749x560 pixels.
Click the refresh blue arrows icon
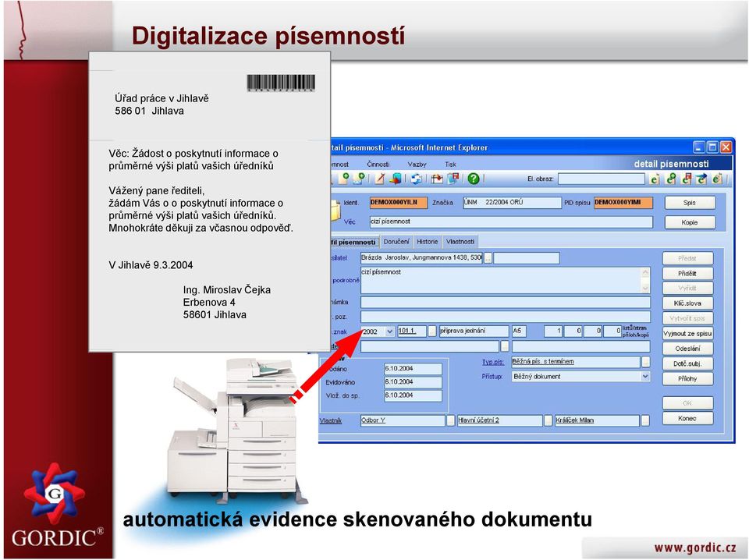417,179
